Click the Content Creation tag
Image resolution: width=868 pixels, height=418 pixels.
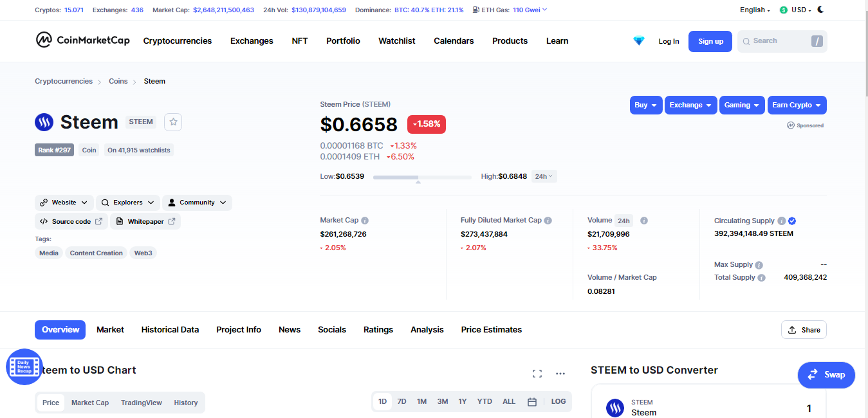click(x=97, y=253)
